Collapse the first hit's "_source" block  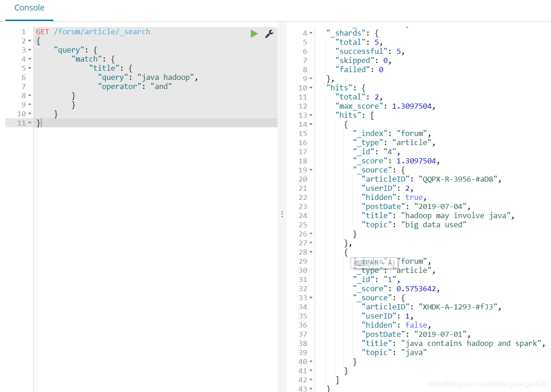click(310, 169)
